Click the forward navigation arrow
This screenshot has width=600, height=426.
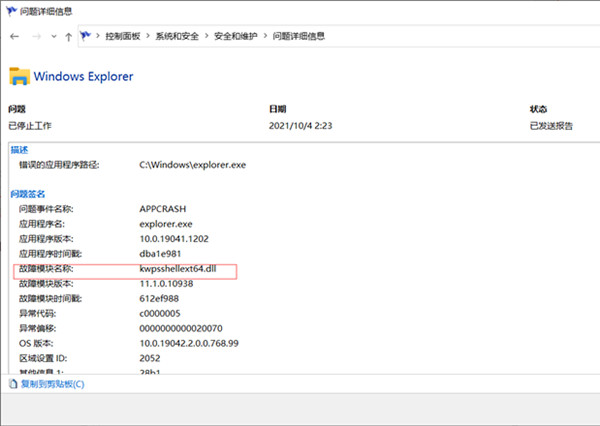click(x=37, y=36)
